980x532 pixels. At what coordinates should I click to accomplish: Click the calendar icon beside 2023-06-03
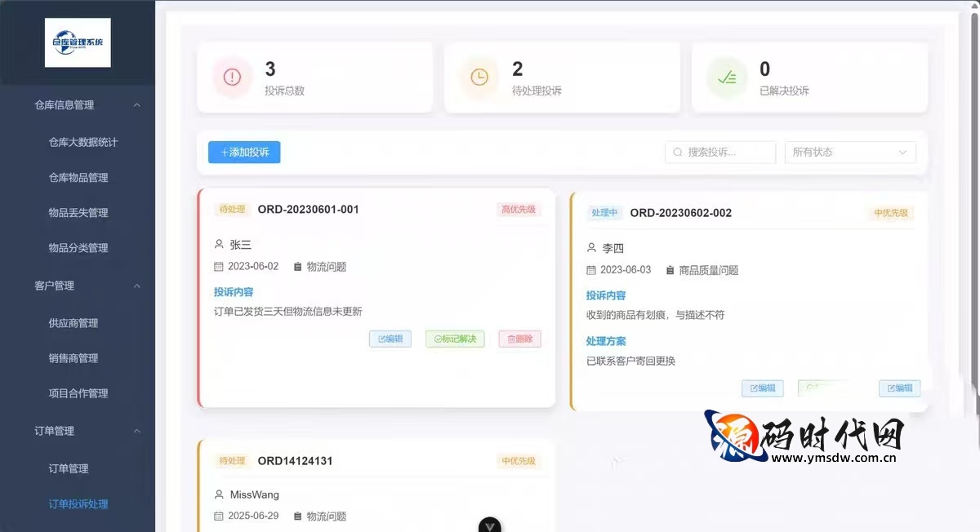pos(591,269)
